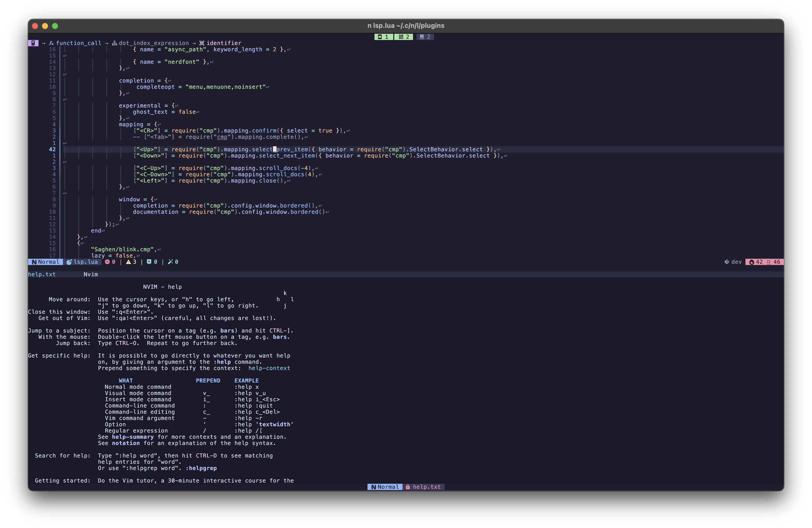This screenshot has height=528, width=812.
Task: Click the CTRL-D key reference in help
Action: point(206,456)
